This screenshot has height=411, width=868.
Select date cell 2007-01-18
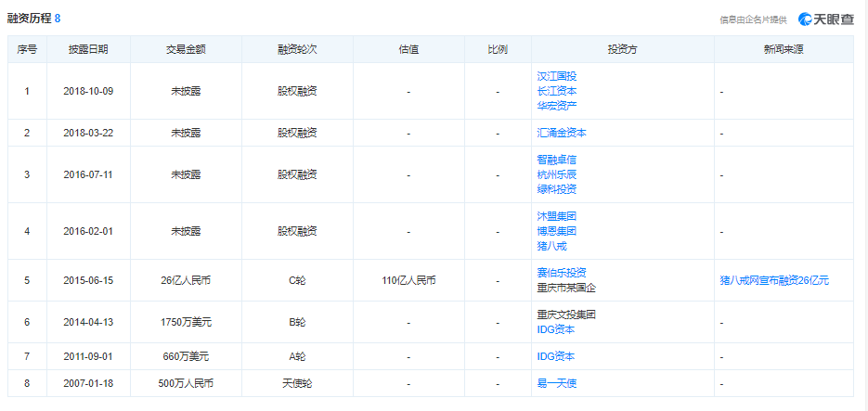[88, 383]
